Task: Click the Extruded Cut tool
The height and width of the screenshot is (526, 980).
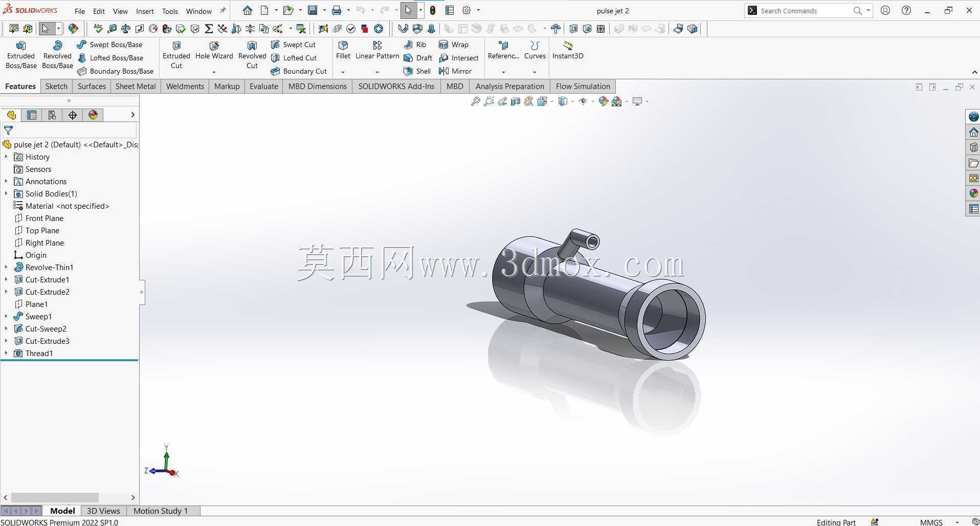Action: 176,55
